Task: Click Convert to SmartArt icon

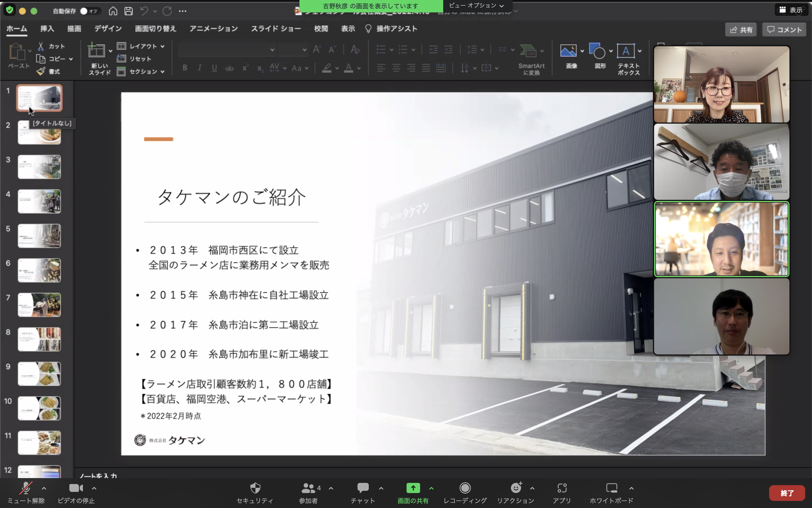Action: [x=528, y=51]
